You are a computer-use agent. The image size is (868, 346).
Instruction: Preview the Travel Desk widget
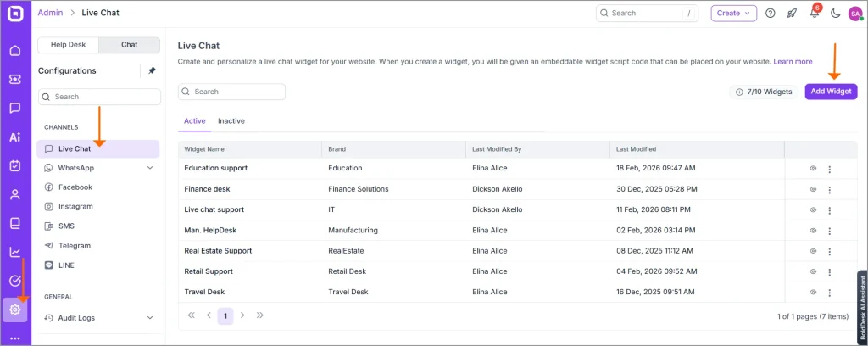click(813, 292)
